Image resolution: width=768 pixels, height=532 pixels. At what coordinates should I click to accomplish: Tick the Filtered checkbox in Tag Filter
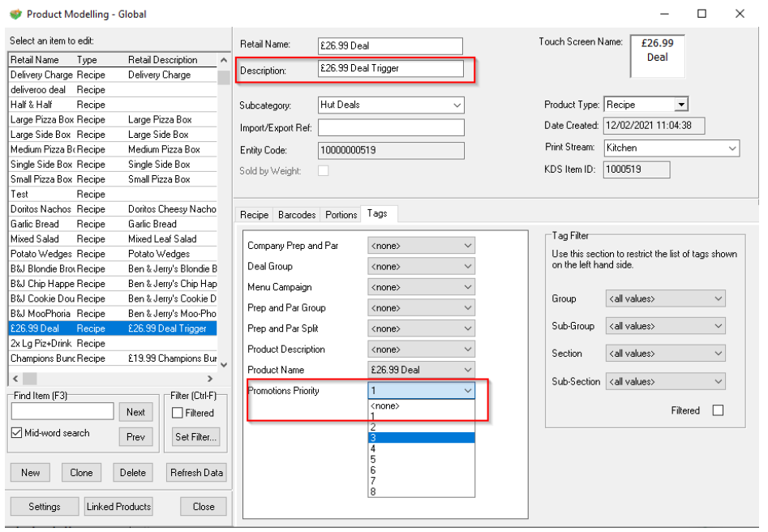tap(717, 410)
